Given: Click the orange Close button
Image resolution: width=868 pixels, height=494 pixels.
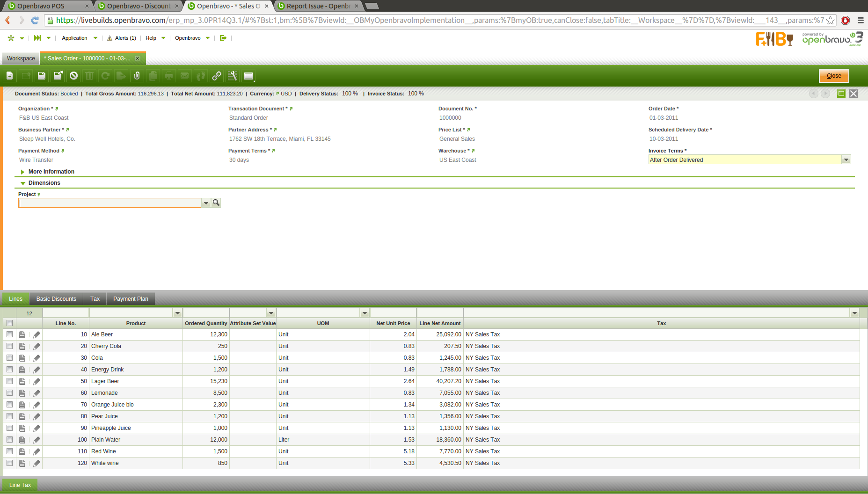Looking at the screenshot, I should coord(834,76).
